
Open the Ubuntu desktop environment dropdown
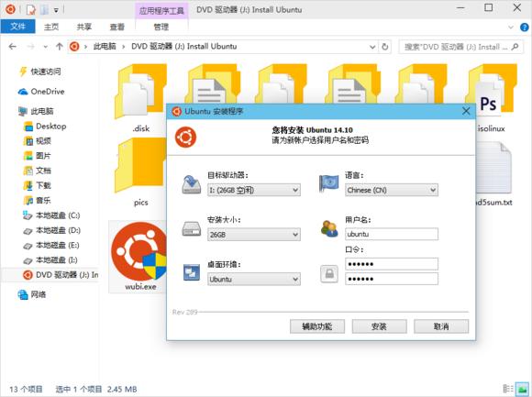tap(254, 279)
